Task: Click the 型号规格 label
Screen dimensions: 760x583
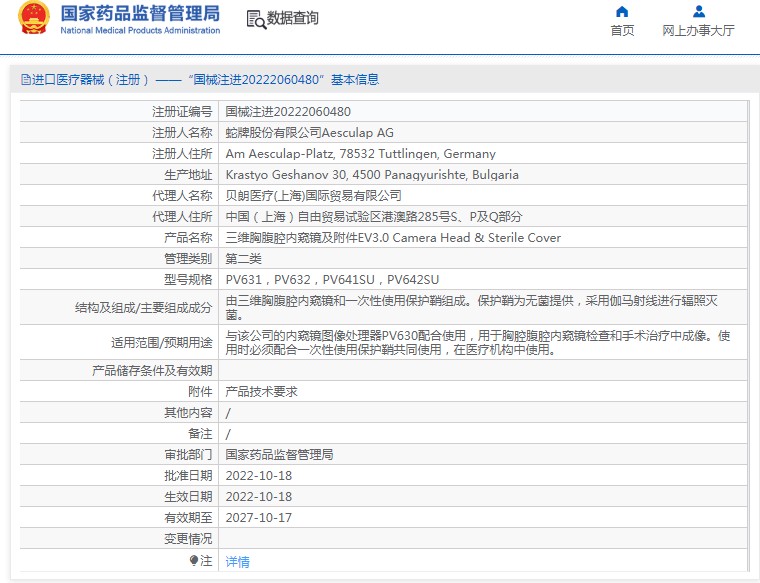Action: pyautogui.click(x=188, y=280)
